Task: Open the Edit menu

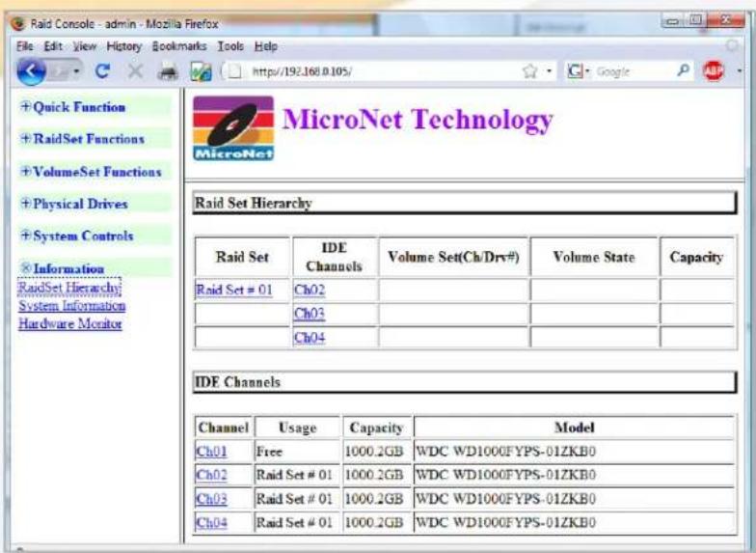Action: (x=53, y=46)
